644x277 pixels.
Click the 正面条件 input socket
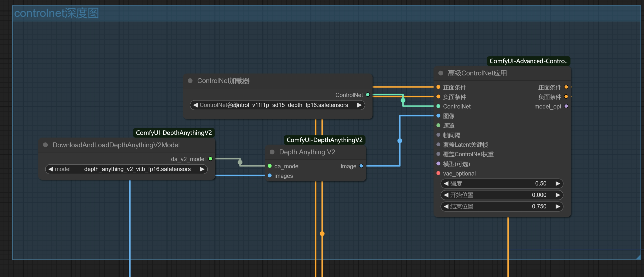[438, 87]
